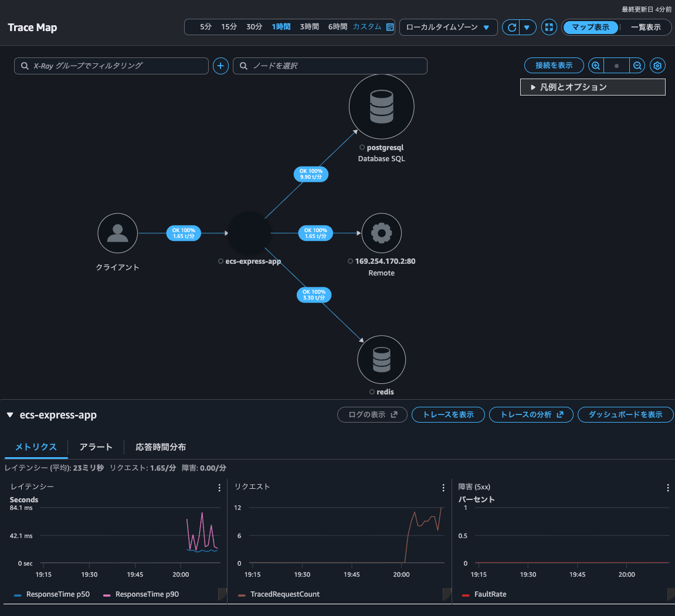Add X-Ray group with plus button
This screenshot has height=616, width=675.
click(x=221, y=66)
